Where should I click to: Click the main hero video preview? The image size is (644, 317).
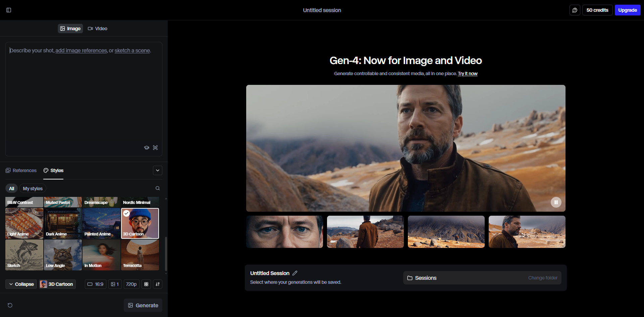tap(406, 148)
